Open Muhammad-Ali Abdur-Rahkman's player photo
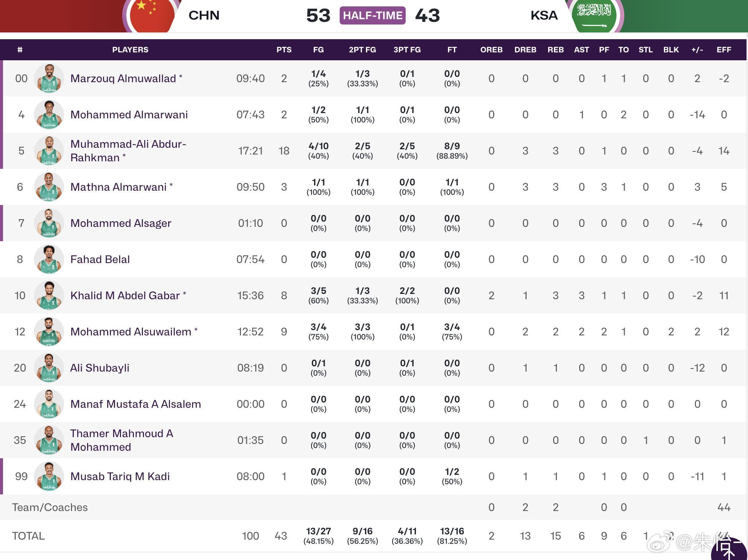748x560 pixels. click(49, 151)
